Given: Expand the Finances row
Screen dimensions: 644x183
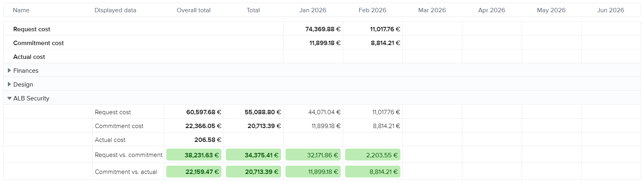Looking at the screenshot, I should click(x=9, y=70).
